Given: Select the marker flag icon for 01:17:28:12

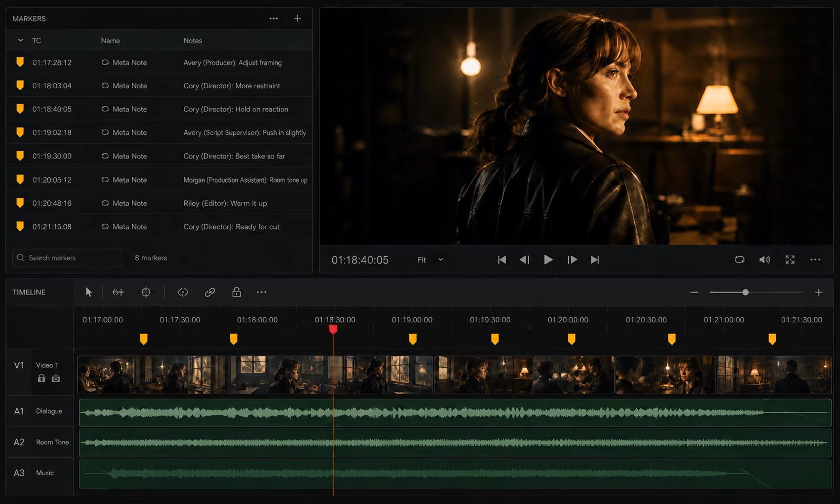Looking at the screenshot, I should pyautogui.click(x=20, y=62).
